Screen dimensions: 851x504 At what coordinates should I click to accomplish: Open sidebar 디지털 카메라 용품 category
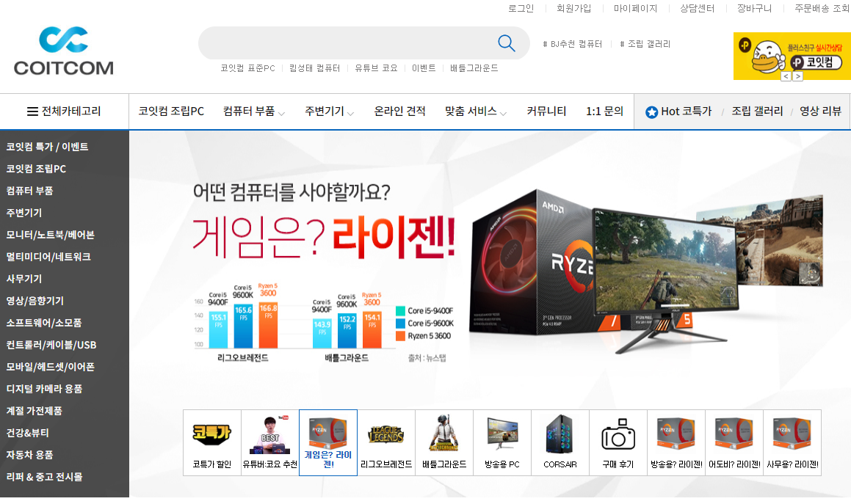click(x=45, y=389)
